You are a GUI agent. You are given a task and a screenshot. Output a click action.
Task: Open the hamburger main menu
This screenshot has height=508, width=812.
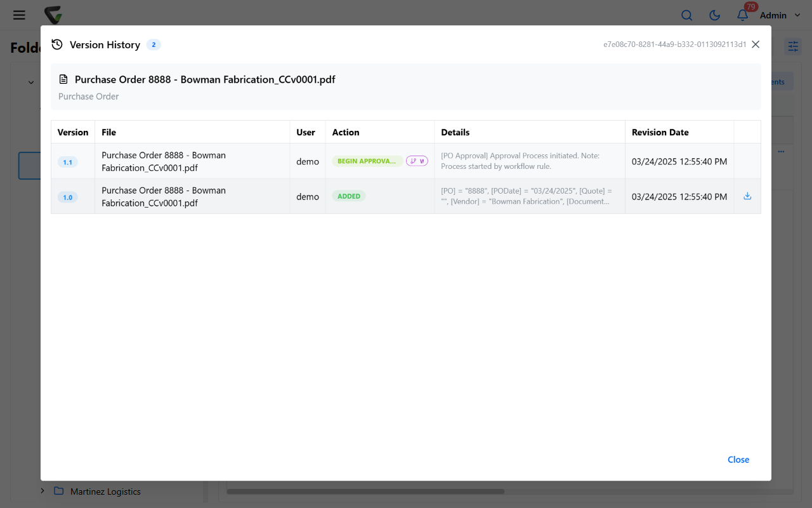[19, 15]
